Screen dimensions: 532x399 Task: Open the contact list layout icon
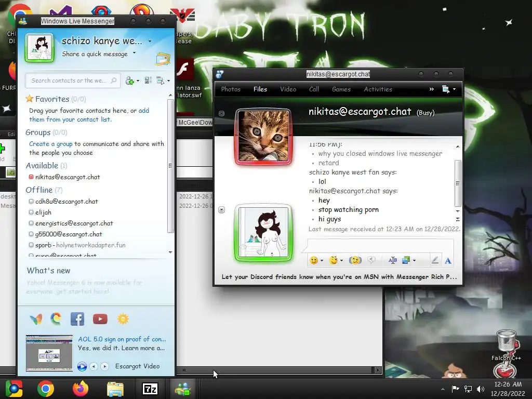click(148, 81)
